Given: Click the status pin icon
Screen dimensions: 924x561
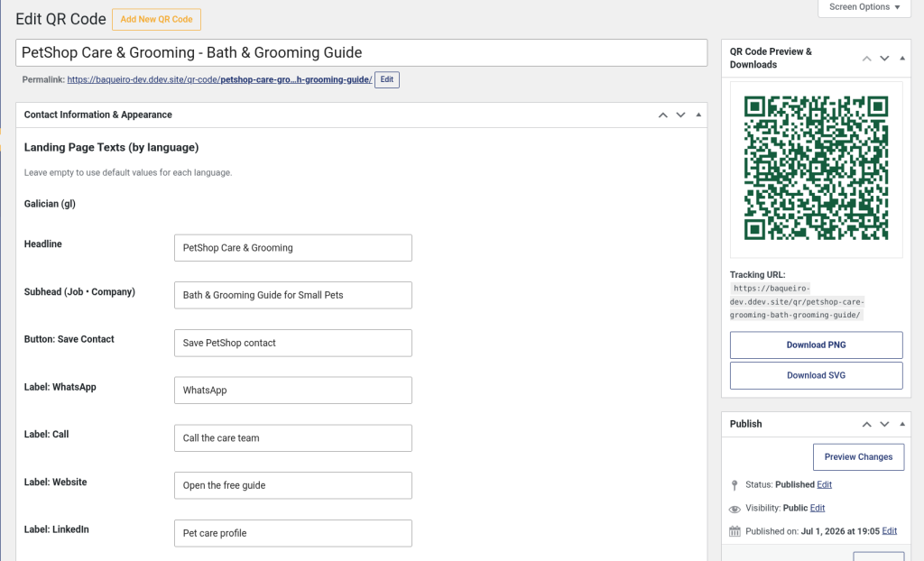Looking at the screenshot, I should coord(735,485).
